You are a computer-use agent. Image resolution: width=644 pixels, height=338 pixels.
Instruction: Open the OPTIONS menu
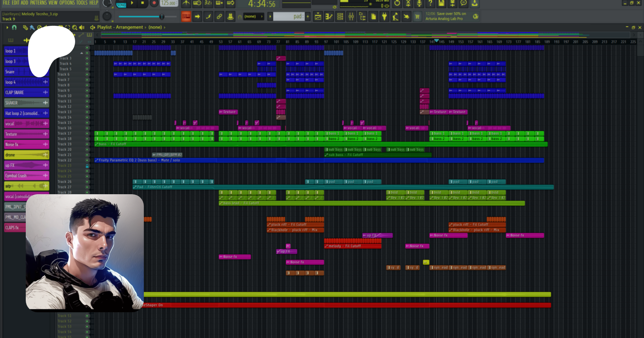pyautogui.click(x=67, y=3)
